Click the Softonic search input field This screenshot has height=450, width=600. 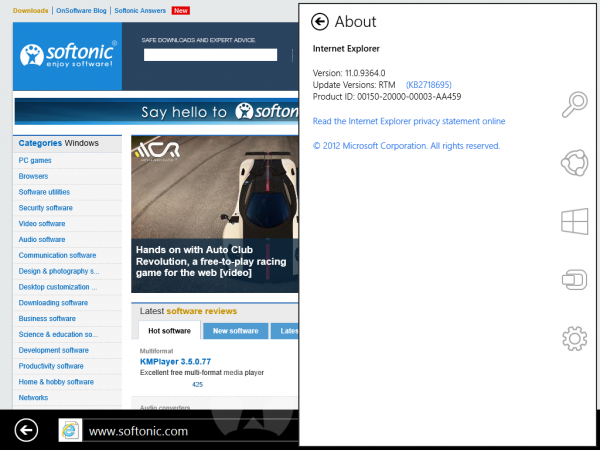pos(210,55)
